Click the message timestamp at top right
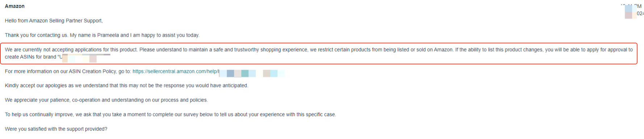Viewport: 644px width, 139px height. pyautogui.click(x=634, y=10)
